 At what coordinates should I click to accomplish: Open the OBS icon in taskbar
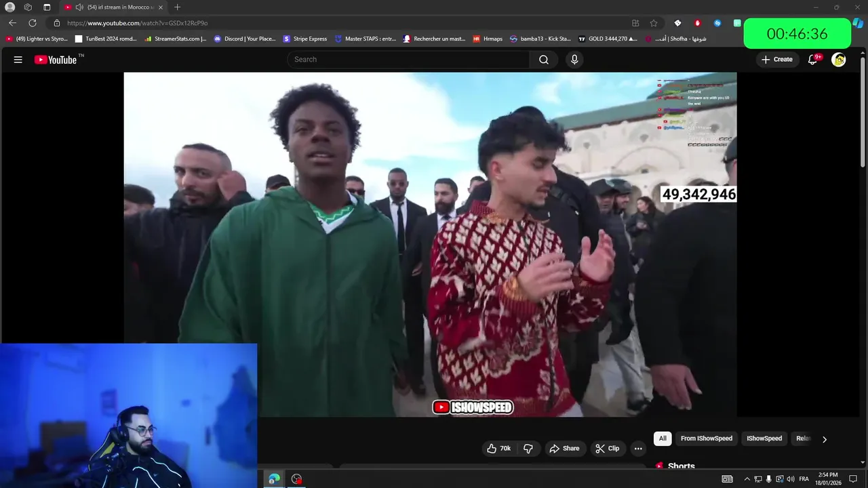point(296,479)
